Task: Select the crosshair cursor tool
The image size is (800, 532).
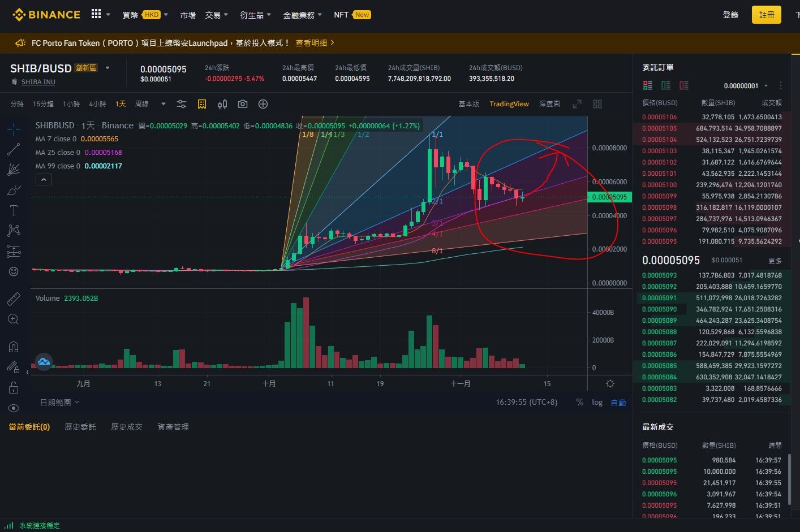Action: click(14, 129)
